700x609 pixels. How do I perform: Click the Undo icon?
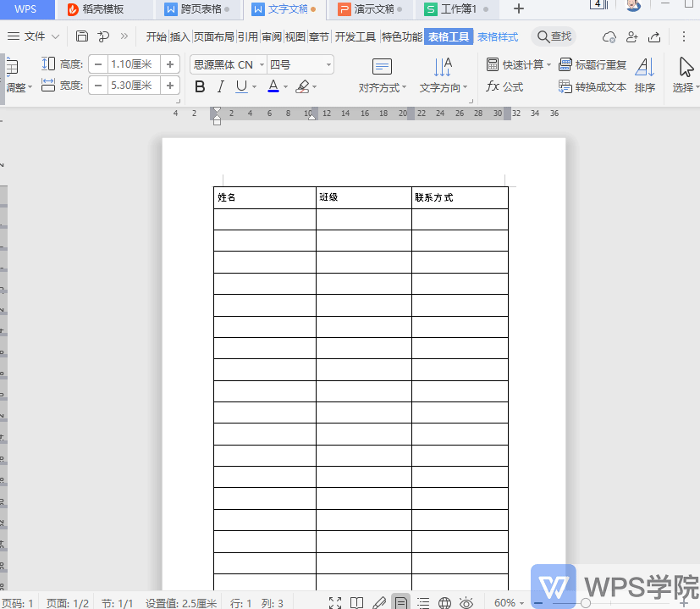103,36
